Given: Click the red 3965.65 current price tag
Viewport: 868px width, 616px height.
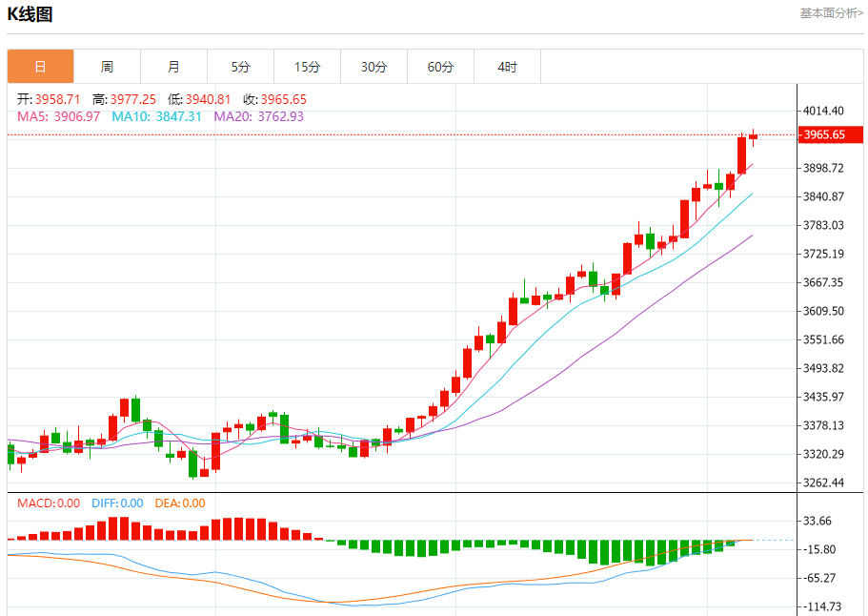Looking at the screenshot, I should point(824,135).
